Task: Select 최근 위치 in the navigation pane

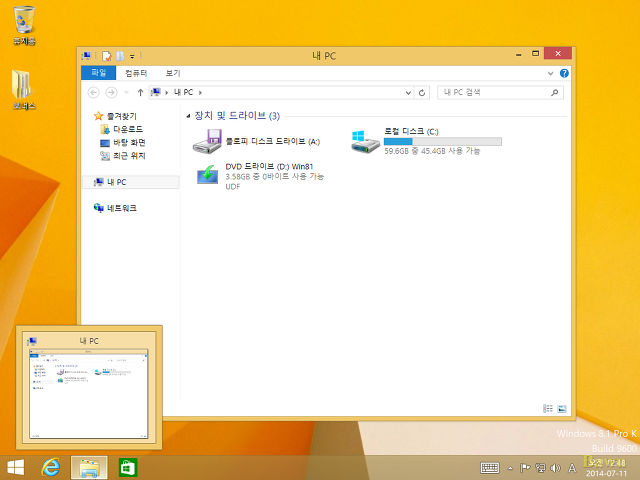Action: [x=123, y=156]
